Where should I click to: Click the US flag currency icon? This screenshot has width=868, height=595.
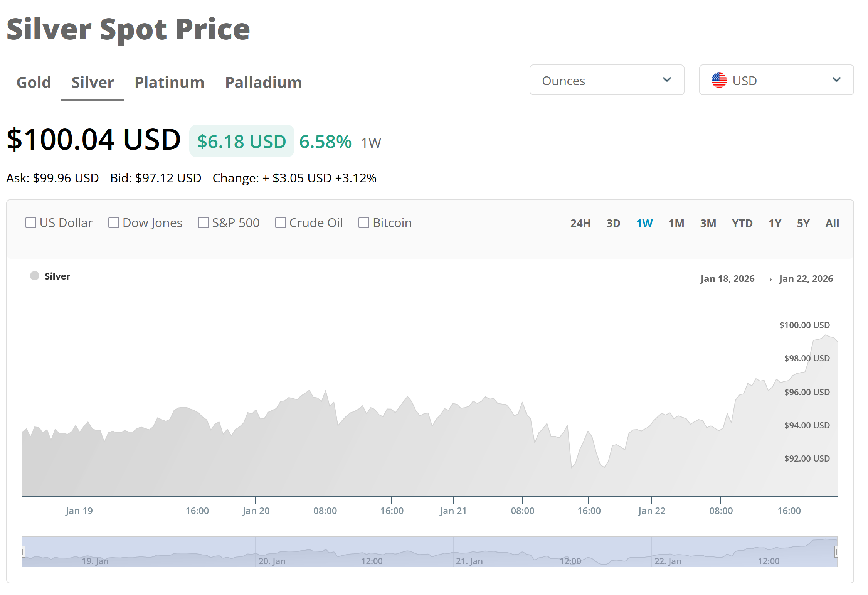coord(718,80)
